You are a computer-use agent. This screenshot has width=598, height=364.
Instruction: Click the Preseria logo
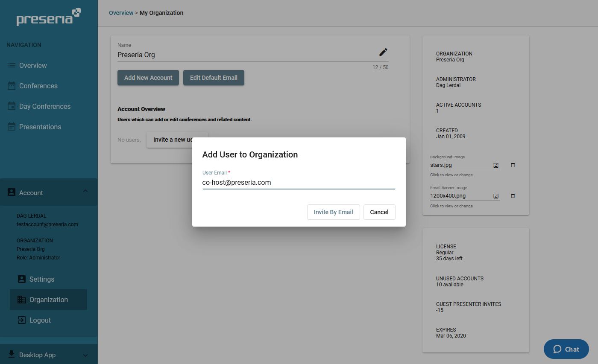click(48, 17)
